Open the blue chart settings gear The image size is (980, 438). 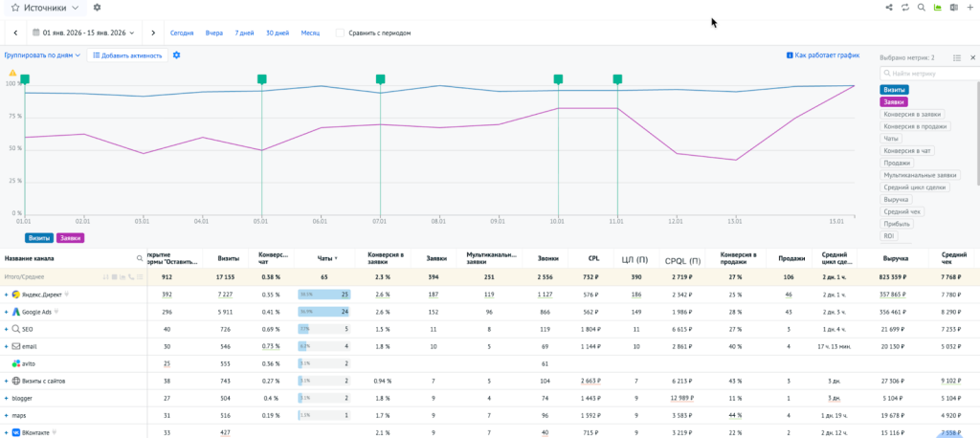click(177, 55)
